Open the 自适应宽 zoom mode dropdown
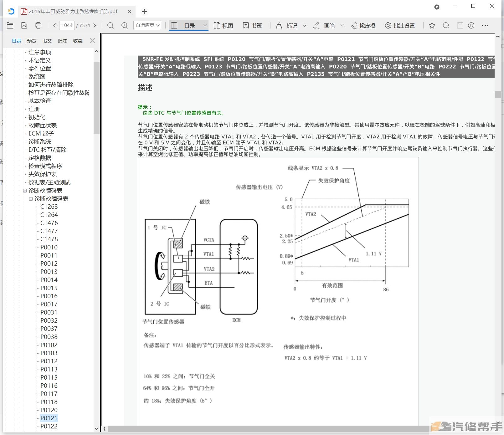504x435 pixels. tap(147, 25)
